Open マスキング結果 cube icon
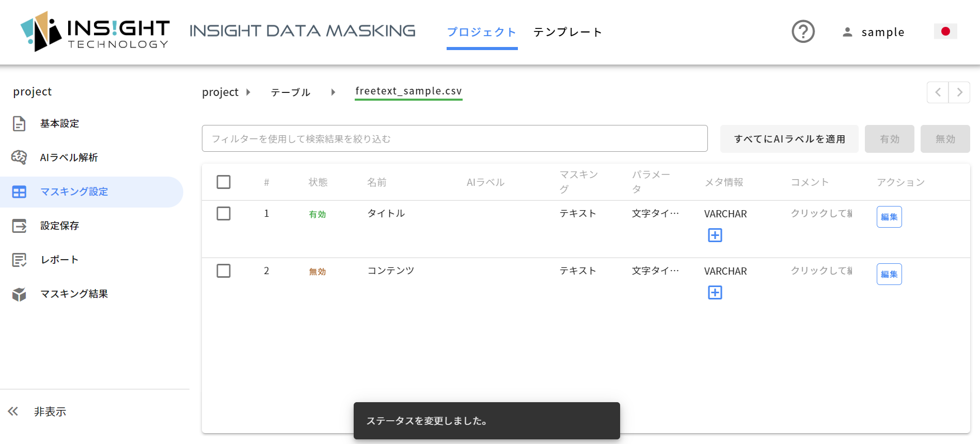This screenshot has height=444, width=980. tap(19, 294)
